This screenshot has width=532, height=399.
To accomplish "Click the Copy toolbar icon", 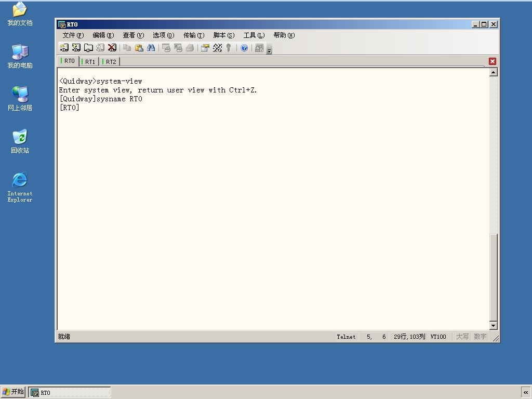I will (127, 48).
